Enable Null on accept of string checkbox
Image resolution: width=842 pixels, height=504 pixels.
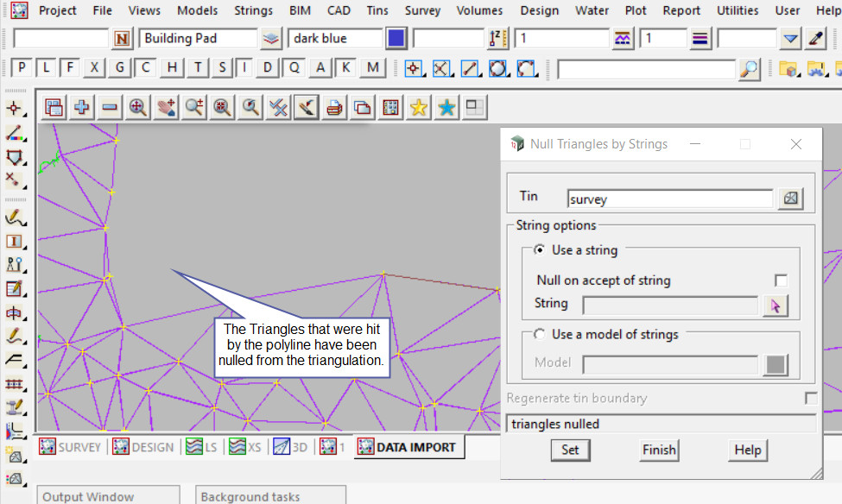[781, 280]
